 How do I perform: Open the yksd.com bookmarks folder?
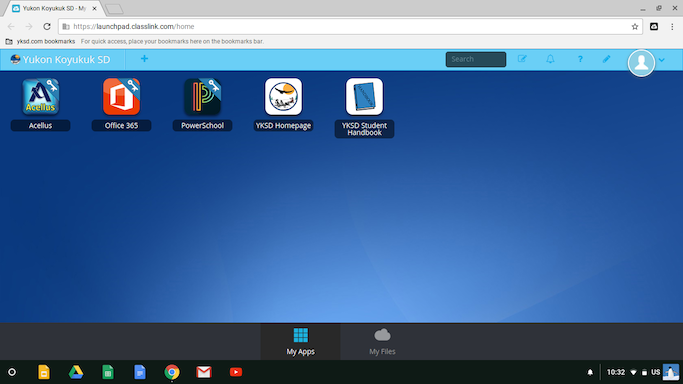point(40,41)
